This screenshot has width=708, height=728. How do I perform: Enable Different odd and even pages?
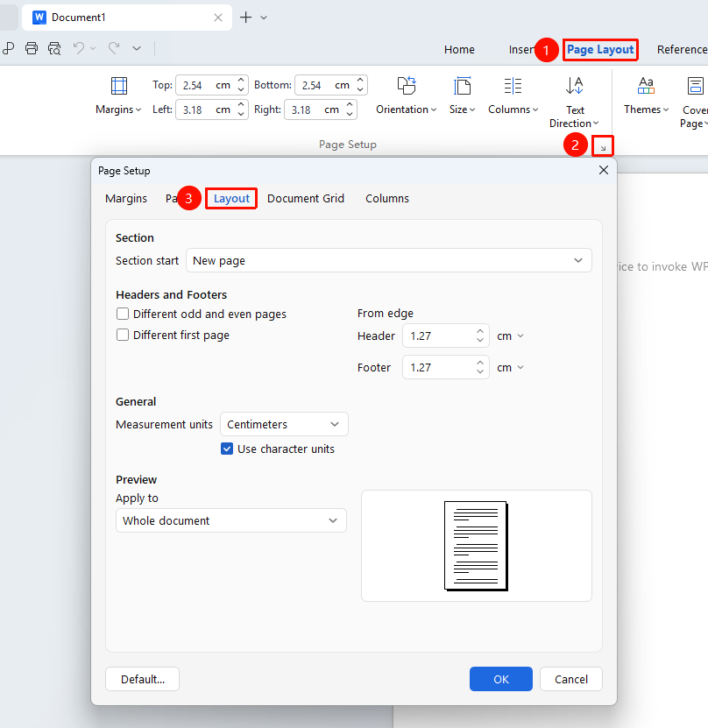[x=123, y=314]
